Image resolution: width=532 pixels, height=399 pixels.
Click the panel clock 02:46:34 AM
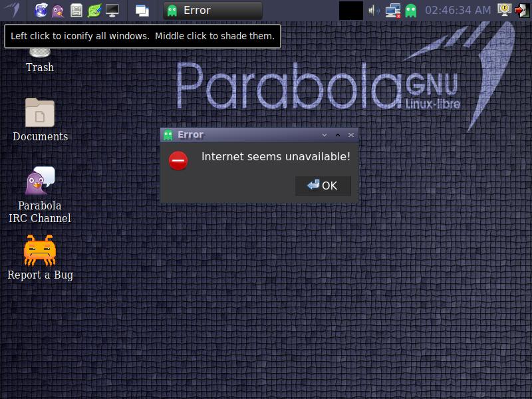(x=458, y=11)
